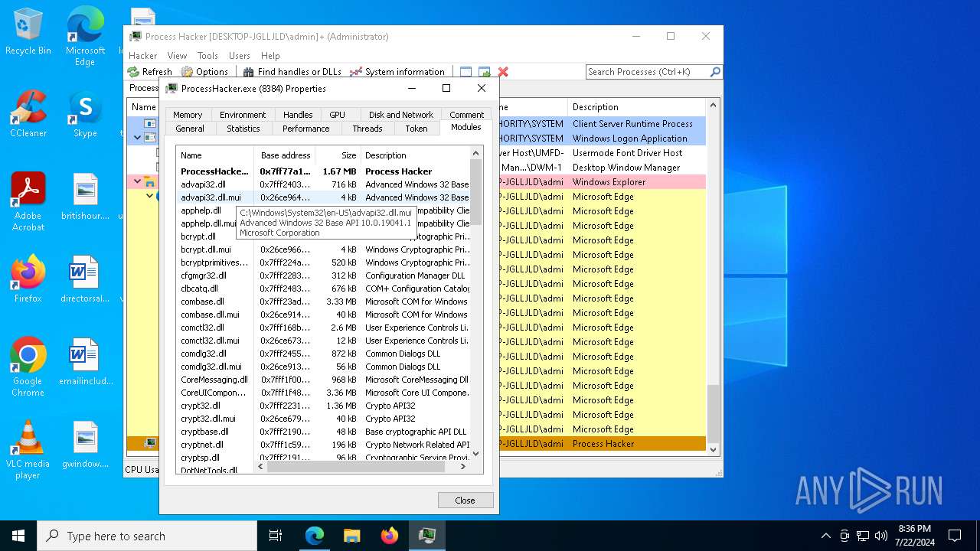Switch to the Token tab
Image resolution: width=980 pixels, height=551 pixels.
(416, 129)
